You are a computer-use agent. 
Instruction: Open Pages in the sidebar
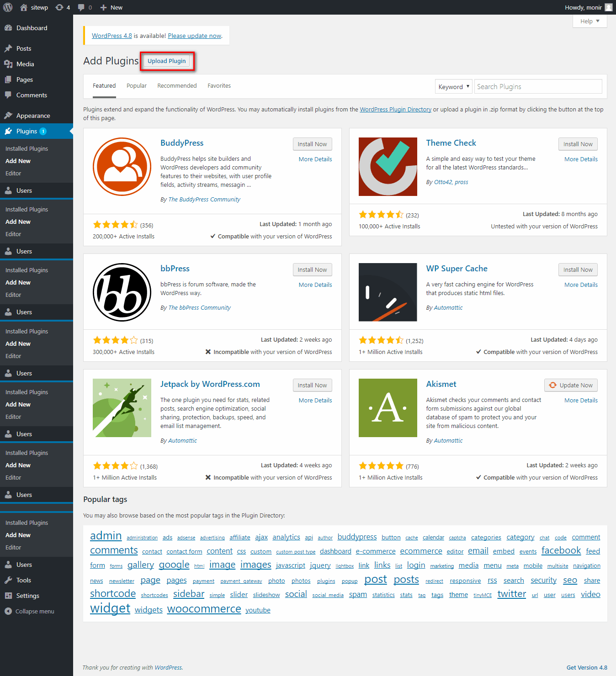(37, 79)
